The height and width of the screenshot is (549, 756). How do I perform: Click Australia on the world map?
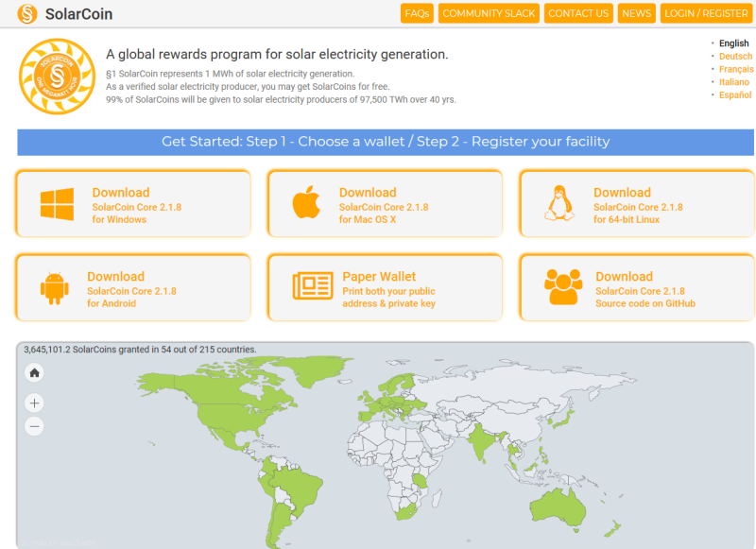[x=558, y=507]
